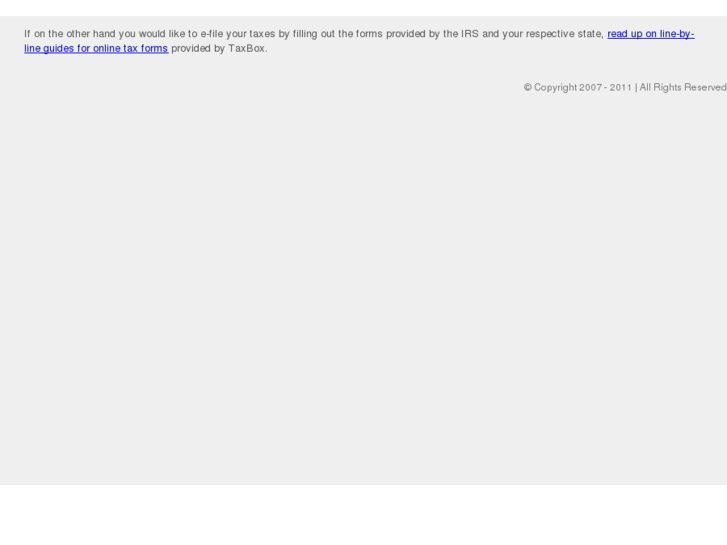727x545 pixels.
Task: Click the "All Rights Reserved" footer text
Action: [x=683, y=87]
